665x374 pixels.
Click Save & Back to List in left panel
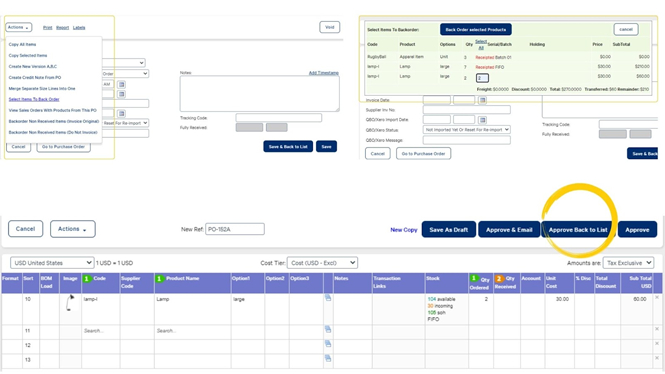(288, 147)
